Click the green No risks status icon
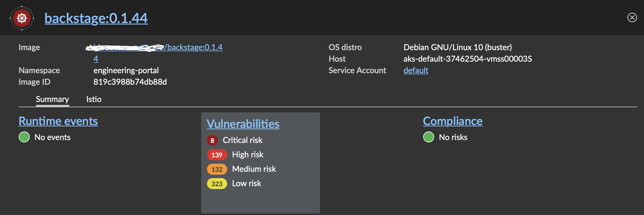Screen dimensions: 644x215 [428, 137]
